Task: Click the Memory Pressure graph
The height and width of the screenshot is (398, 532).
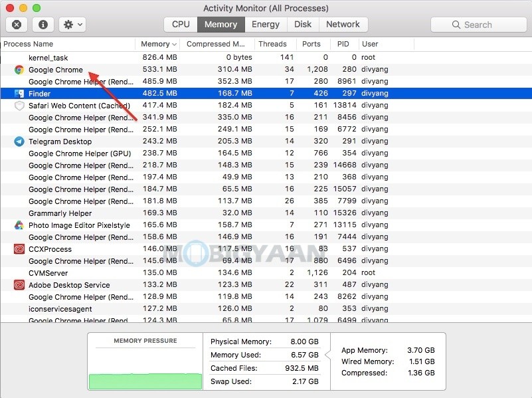Action: click(x=145, y=381)
